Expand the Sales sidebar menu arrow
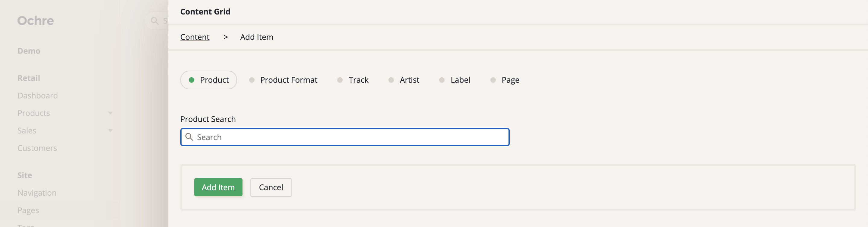868x227 pixels. click(110, 130)
